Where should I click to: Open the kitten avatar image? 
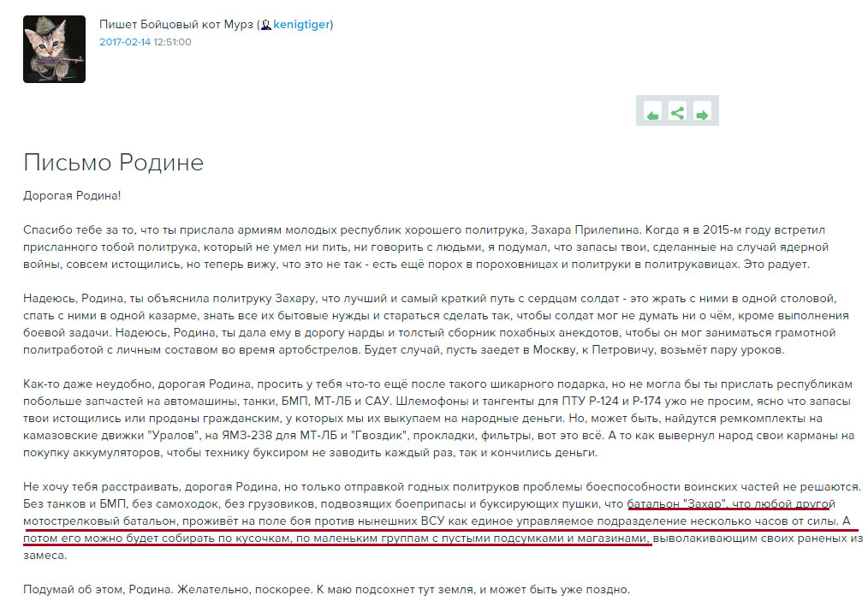tap(54, 49)
